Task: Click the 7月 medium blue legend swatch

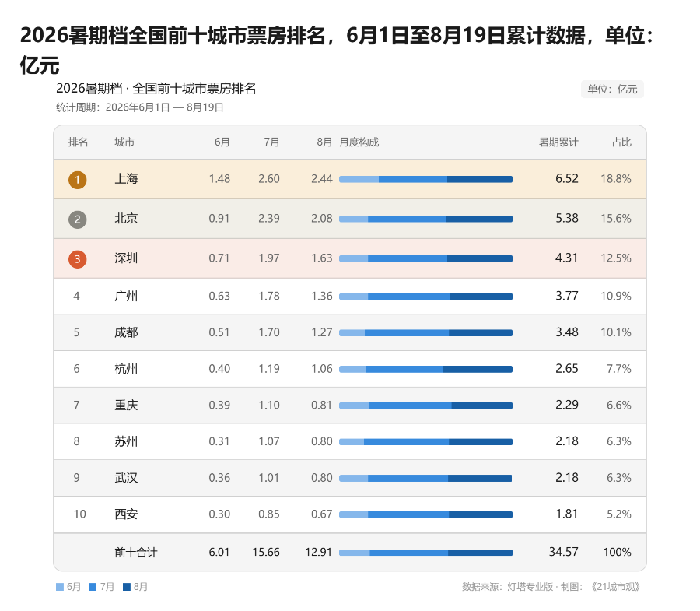Action: click(x=93, y=587)
